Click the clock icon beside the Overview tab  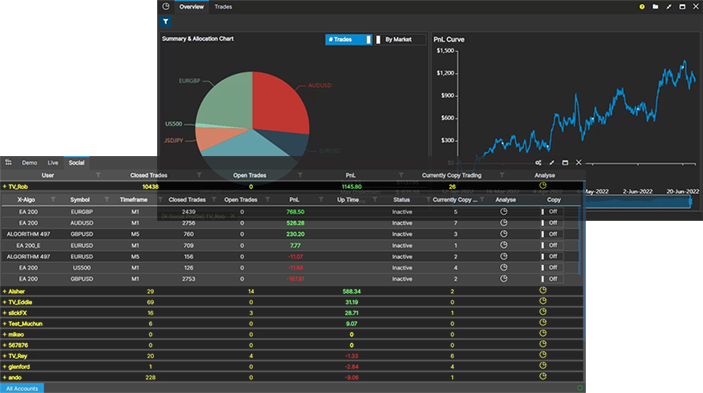166,7
